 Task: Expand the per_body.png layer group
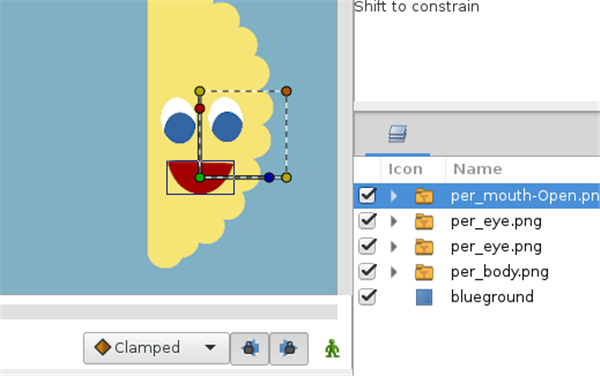[394, 272]
